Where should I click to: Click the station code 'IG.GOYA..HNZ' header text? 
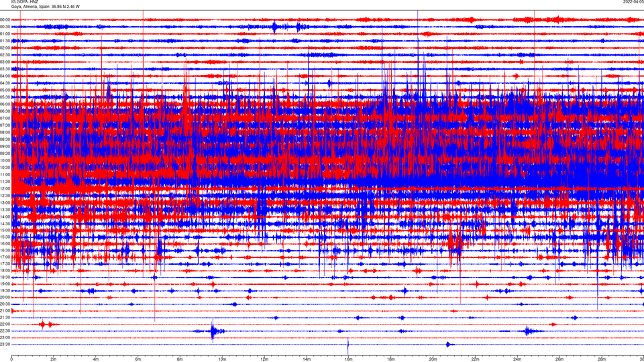point(25,2)
